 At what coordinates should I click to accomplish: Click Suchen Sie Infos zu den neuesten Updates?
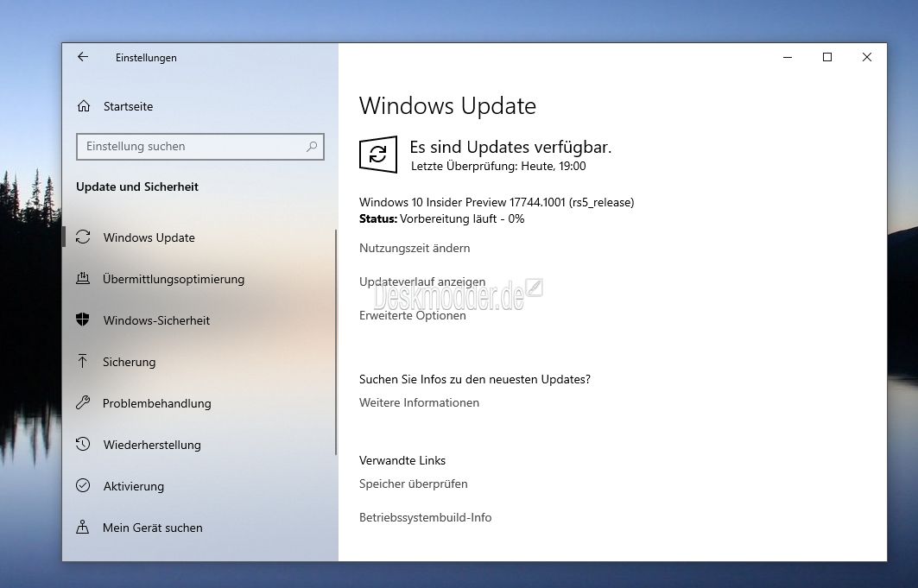click(475, 379)
